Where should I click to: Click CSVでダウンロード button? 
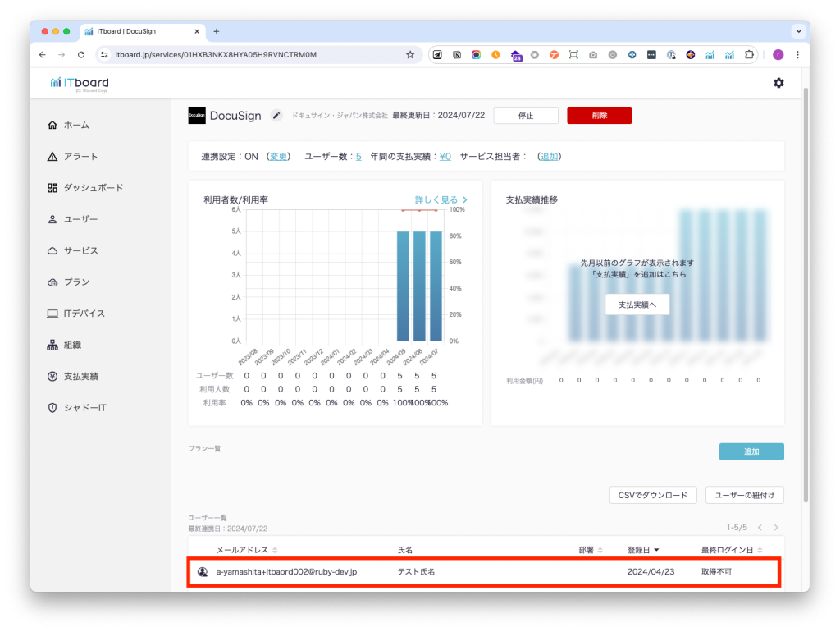click(653, 495)
